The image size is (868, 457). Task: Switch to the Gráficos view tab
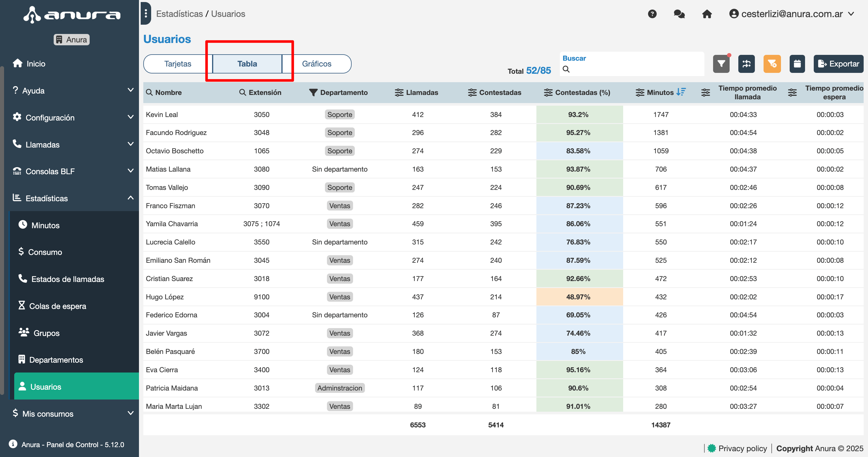pos(317,64)
